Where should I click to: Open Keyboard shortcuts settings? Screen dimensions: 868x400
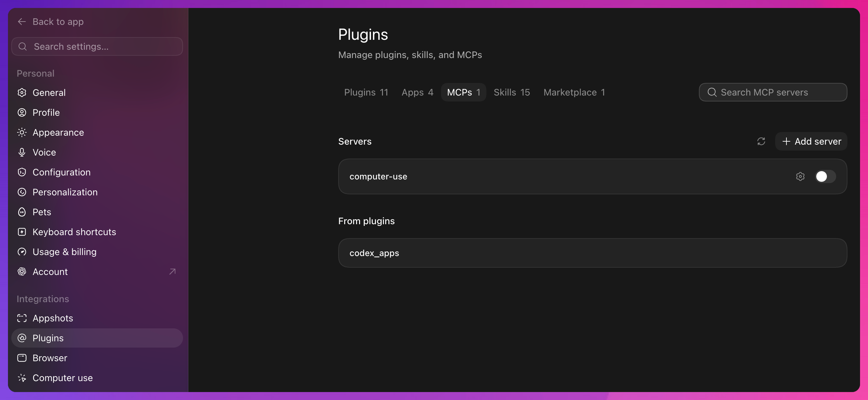(x=97, y=232)
